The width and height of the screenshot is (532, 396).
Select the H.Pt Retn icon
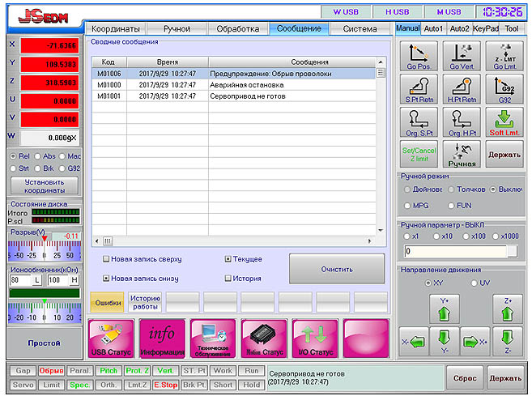click(462, 89)
